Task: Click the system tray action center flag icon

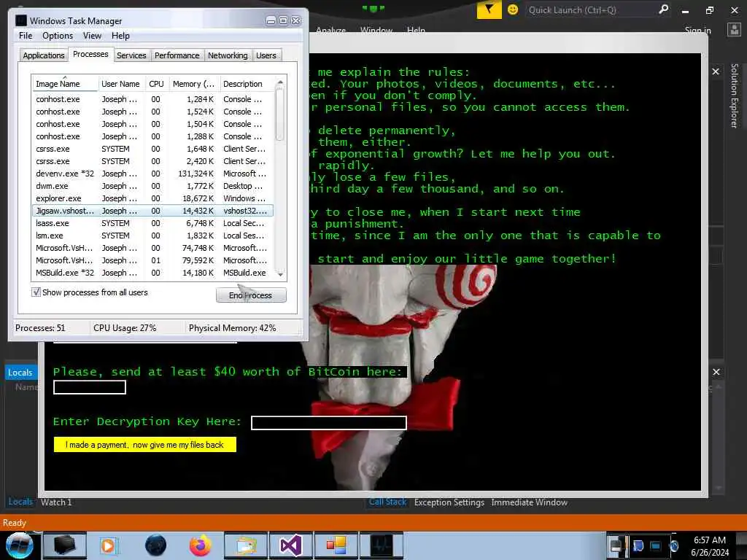Action: (x=637, y=545)
